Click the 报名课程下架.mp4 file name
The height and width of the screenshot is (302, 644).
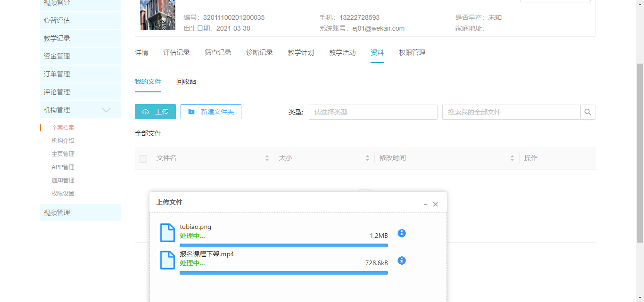pyautogui.click(x=206, y=254)
